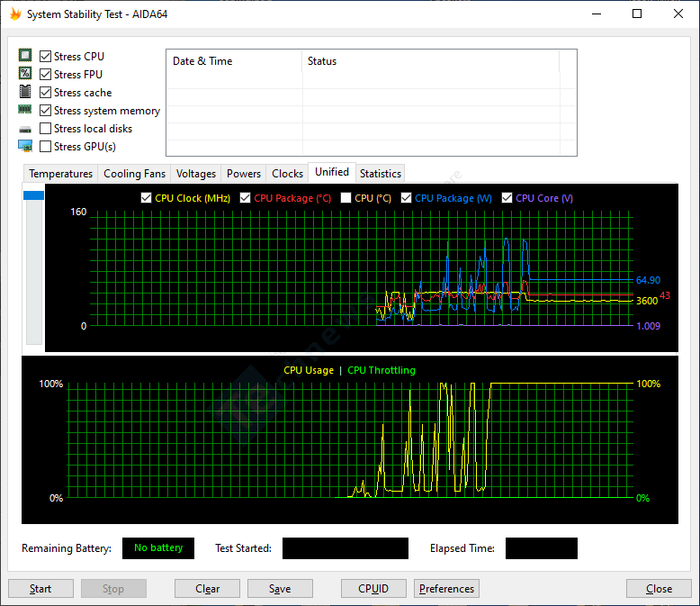Toggle the CPU Clock (MHz) graph checkbox

pos(146,197)
